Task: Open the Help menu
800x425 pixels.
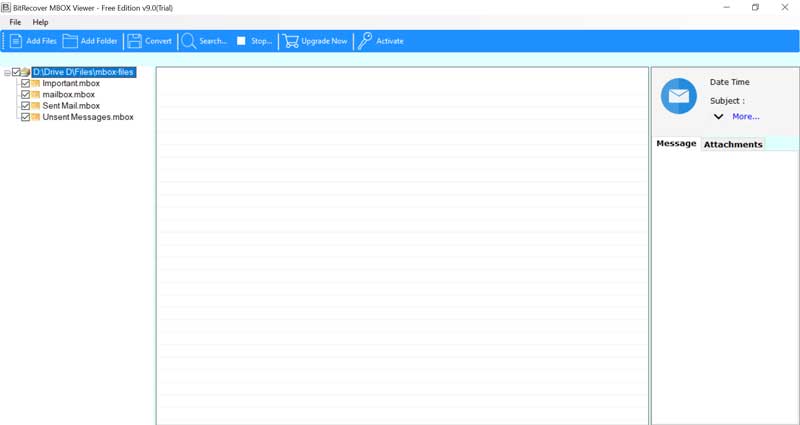Action: coord(40,22)
